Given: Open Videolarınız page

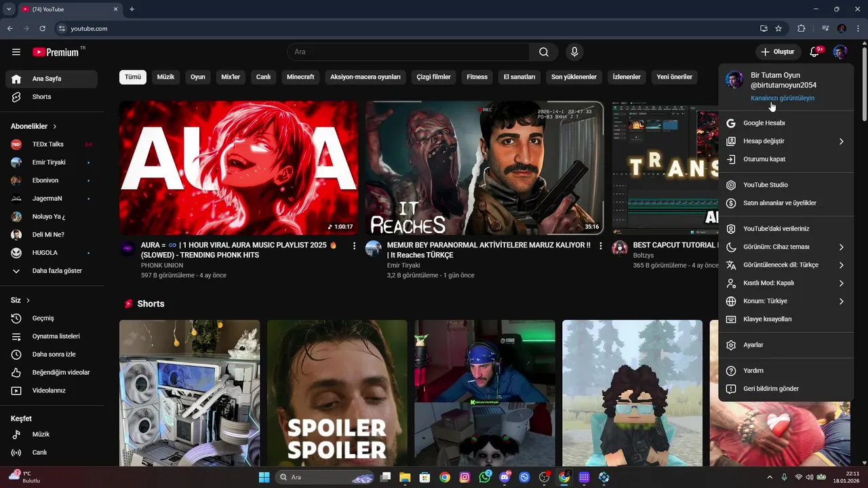Looking at the screenshot, I should coord(52,390).
